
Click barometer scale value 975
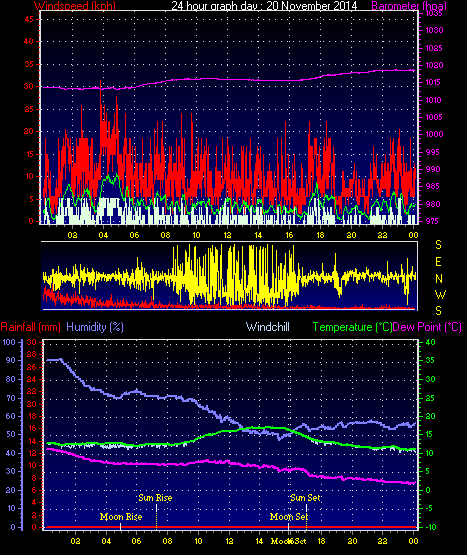pyautogui.click(x=432, y=221)
